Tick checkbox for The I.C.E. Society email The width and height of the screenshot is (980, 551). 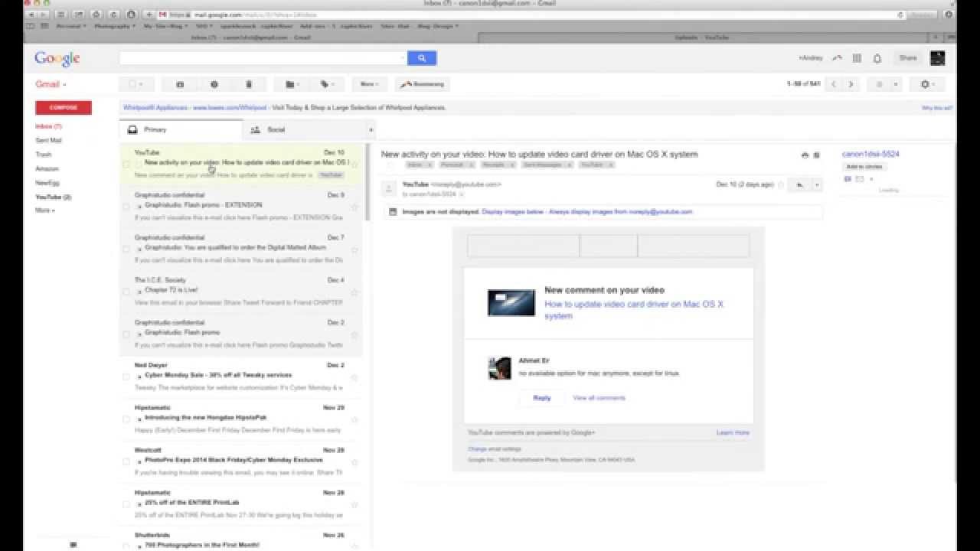click(x=126, y=291)
